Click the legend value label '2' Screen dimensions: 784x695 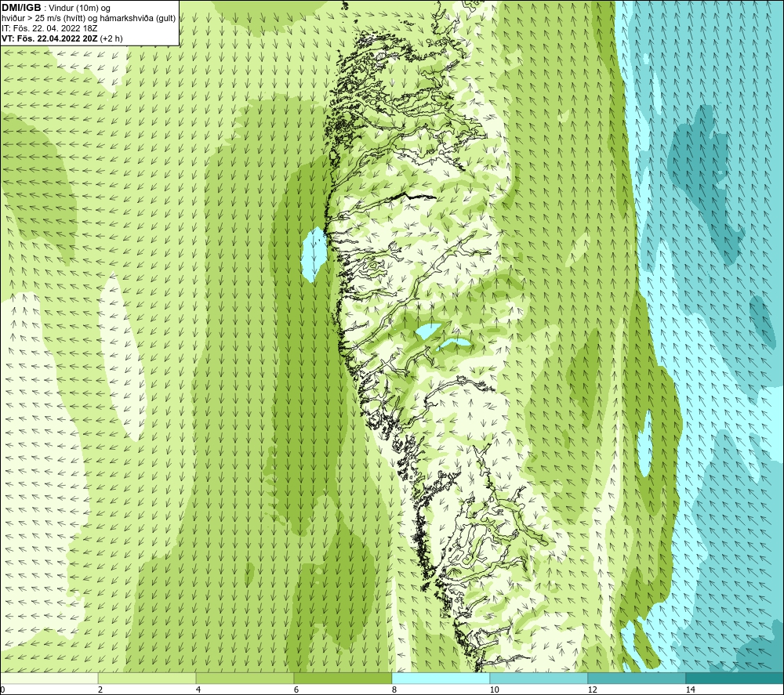[x=100, y=690]
